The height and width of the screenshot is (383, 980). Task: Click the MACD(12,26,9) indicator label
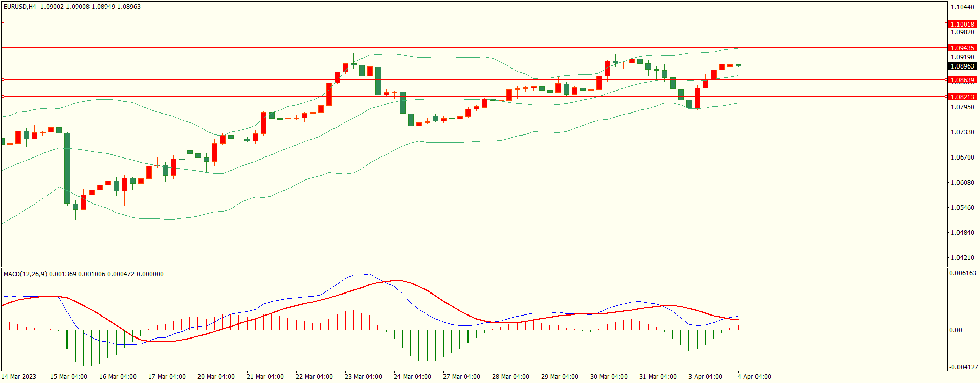[25, 274]
